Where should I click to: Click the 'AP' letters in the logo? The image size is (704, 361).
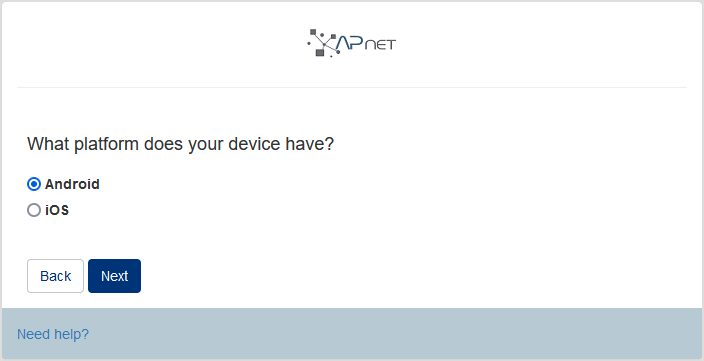point(350,42)
